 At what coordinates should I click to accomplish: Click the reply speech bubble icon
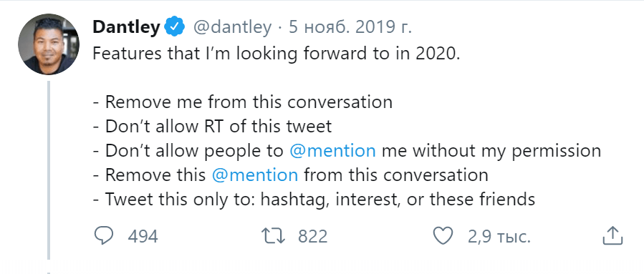coord(104,236)
